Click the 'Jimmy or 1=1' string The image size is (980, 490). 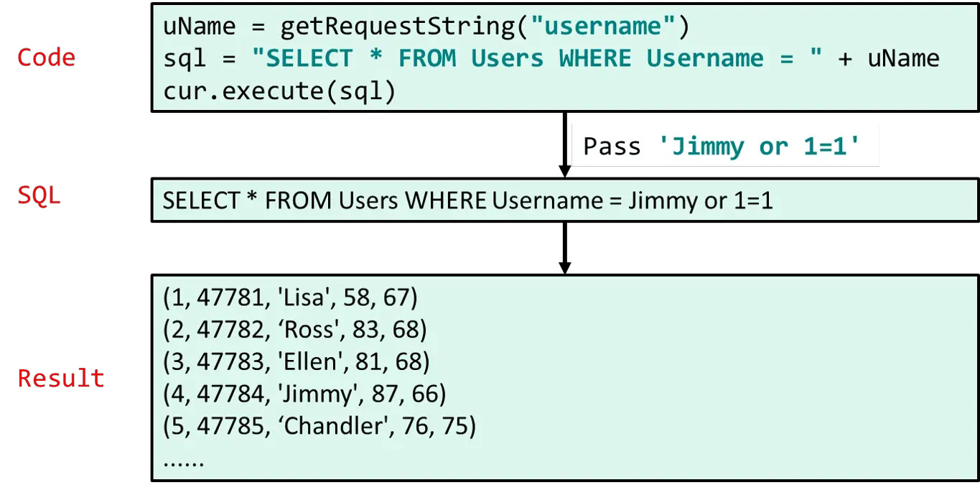[x=759, y=147]
